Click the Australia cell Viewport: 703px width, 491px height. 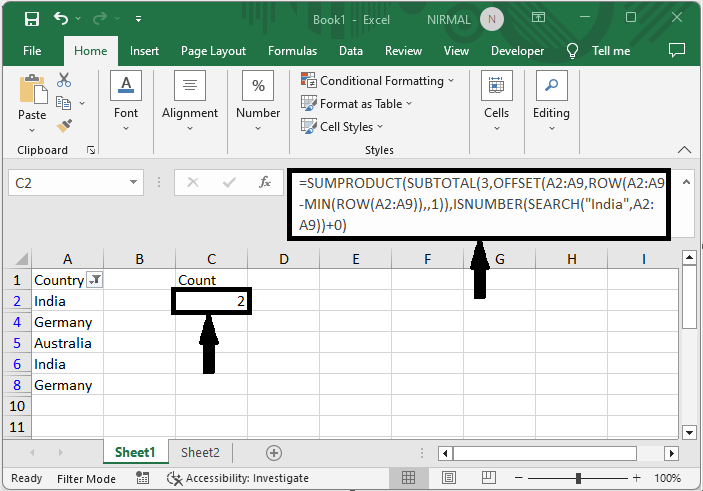pyautogui.click(x=67, y=343)
